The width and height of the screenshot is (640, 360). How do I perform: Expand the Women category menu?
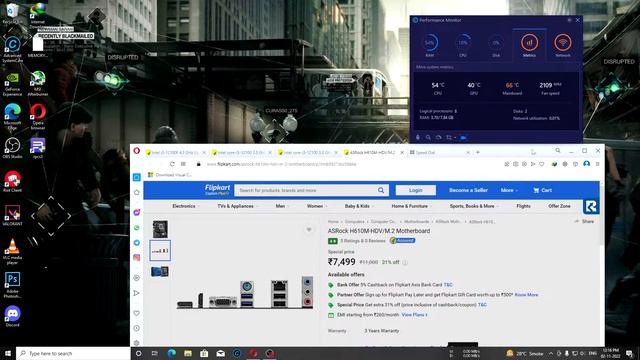[316, 206]
